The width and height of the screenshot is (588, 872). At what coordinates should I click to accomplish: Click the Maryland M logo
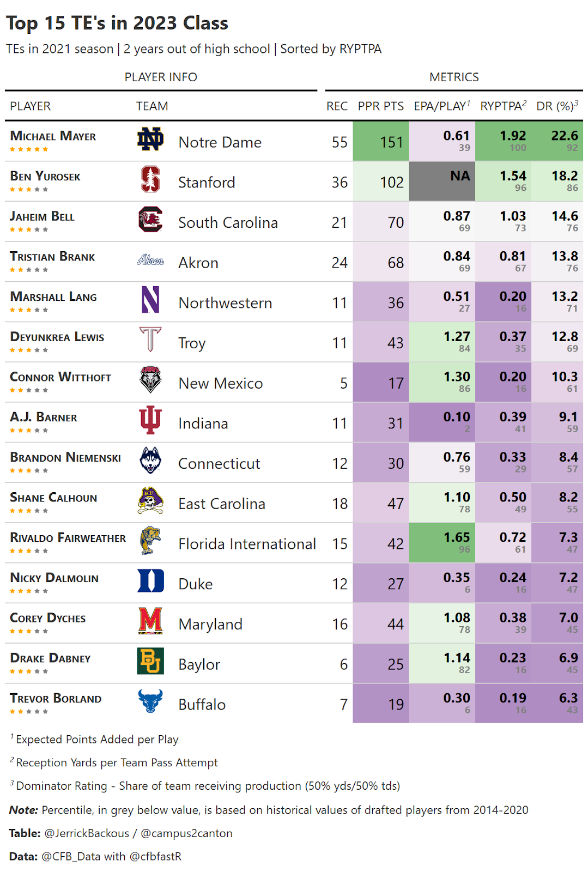pyautogui.click(x=150, y=621)
